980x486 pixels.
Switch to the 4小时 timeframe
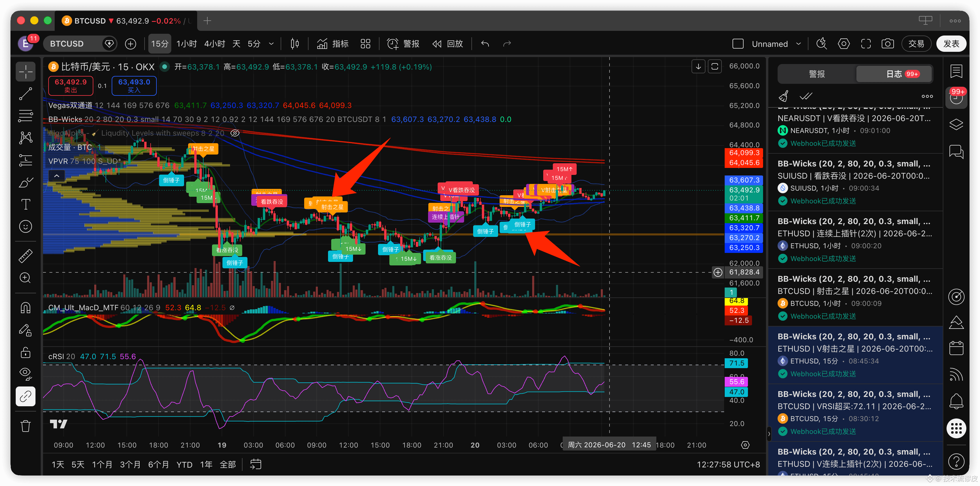[215, 44]
